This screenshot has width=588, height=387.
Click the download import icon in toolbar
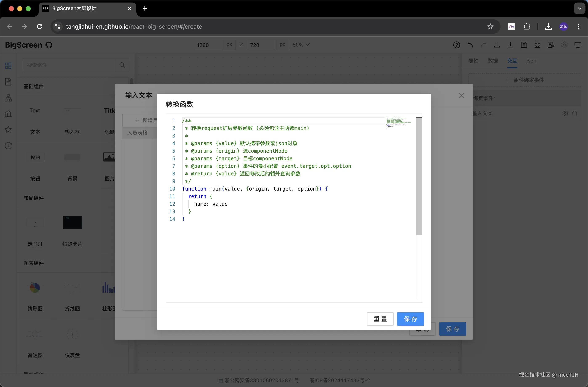pyautogui.click(x=510, y=45)
